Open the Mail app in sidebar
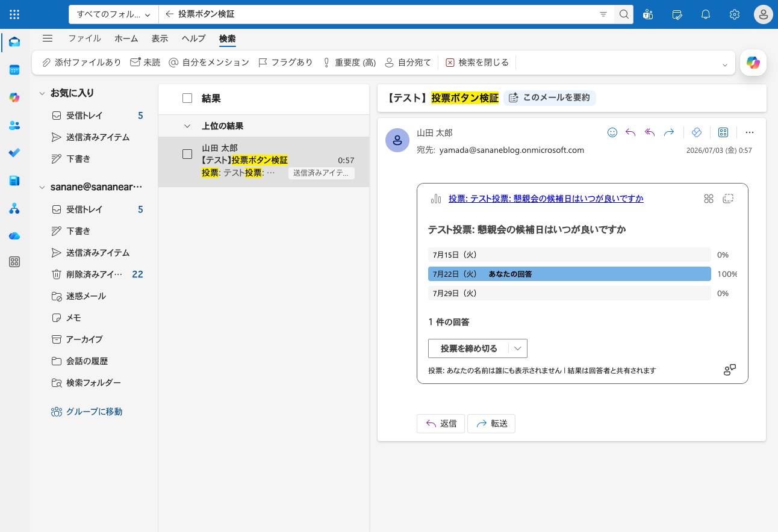Viewport: 778px width, 532px height. [x=14, y=42]
